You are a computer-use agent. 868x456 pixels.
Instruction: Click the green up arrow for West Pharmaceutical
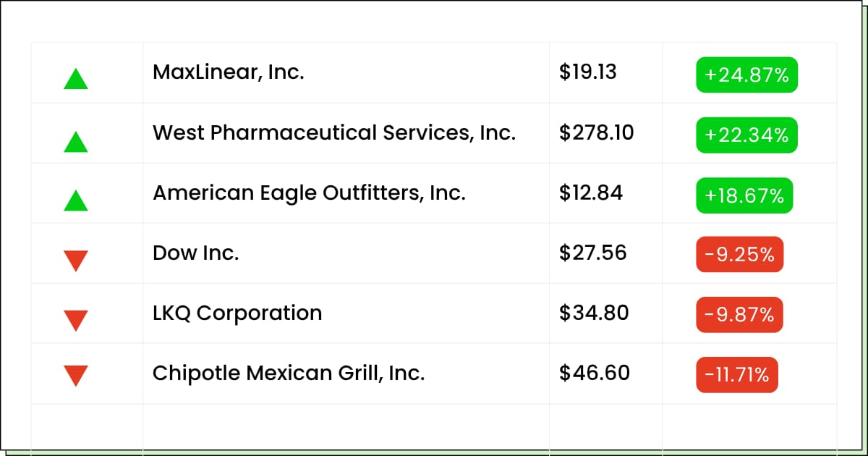point(76,141)
